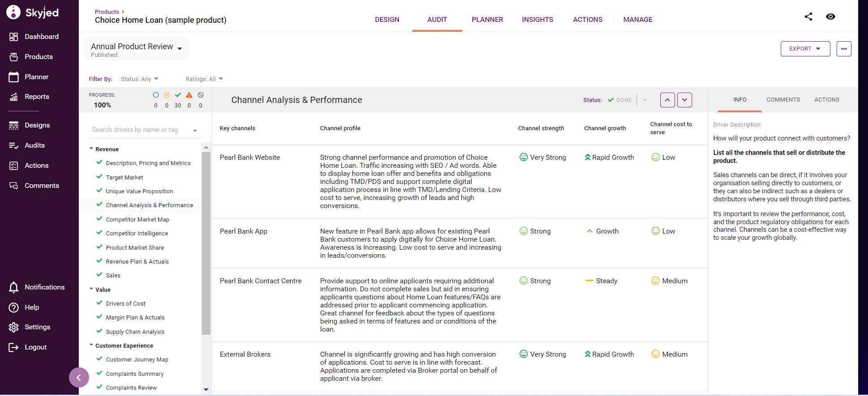Select Supply Chain Analysis driver
Screen dimensions: 868x396
135,332
